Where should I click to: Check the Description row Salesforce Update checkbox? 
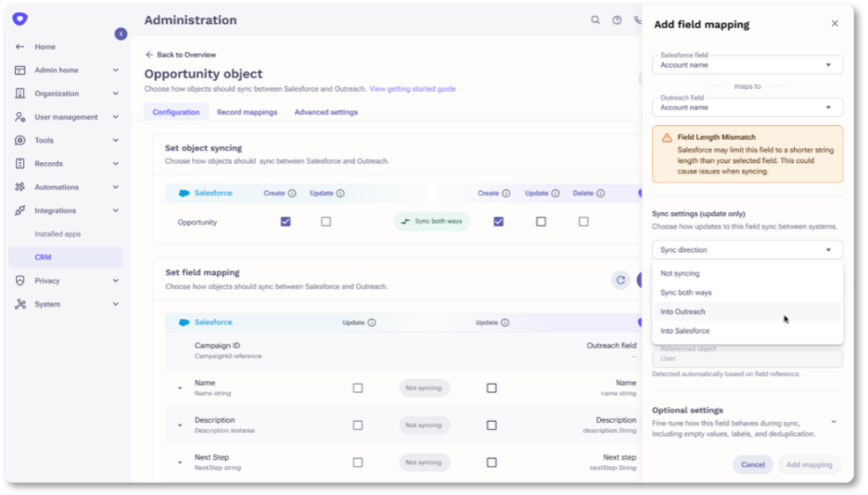click(x=358, y=425)
